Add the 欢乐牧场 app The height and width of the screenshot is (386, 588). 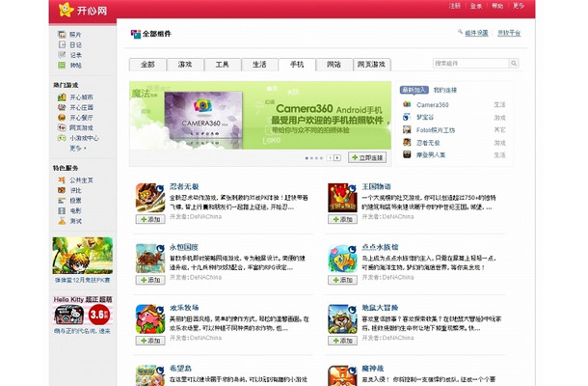150,341
